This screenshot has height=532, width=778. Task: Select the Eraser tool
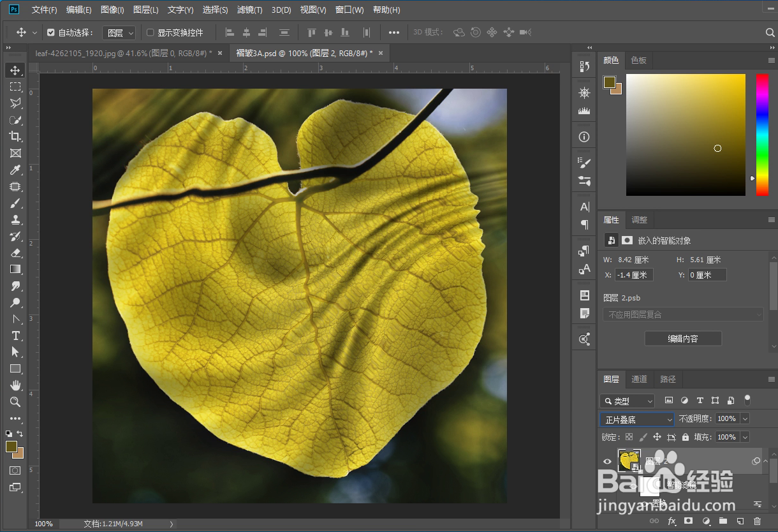[15, 253]
